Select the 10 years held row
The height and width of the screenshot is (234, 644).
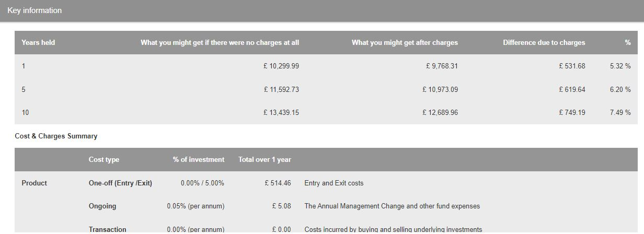point(326,113)
